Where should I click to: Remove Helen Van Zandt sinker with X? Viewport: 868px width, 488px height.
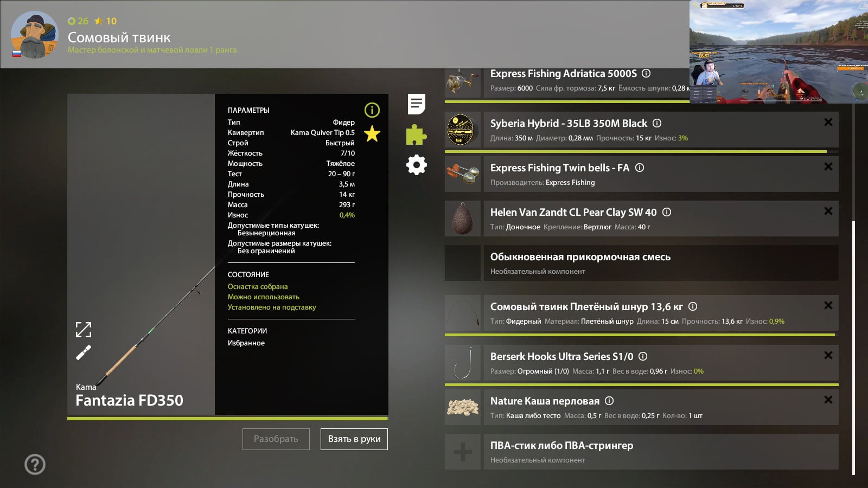click(828, 211)
